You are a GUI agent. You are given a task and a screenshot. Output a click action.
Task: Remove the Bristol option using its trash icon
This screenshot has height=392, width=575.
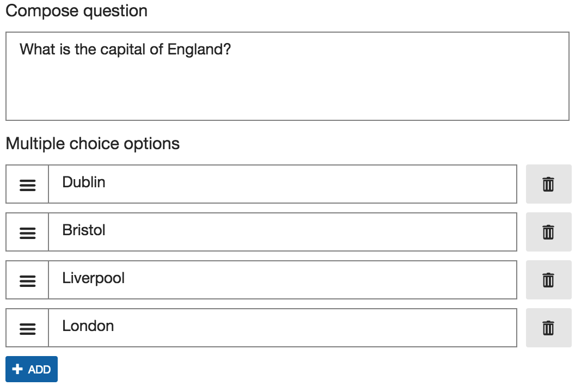click(x=548, y=232)
